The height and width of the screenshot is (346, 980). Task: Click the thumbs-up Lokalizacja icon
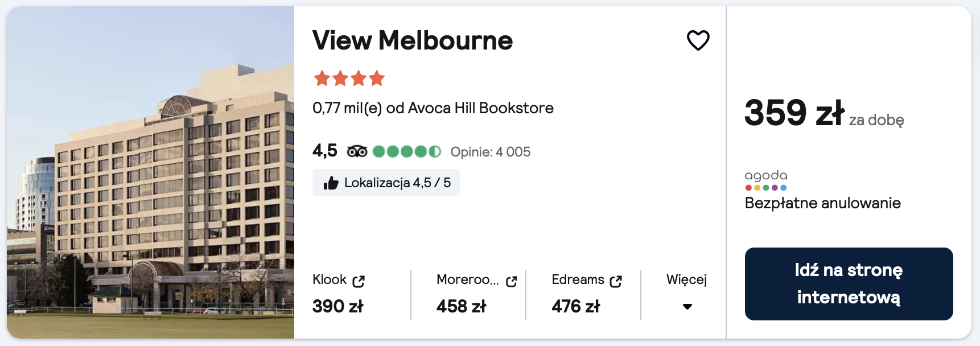pos(331,183)
